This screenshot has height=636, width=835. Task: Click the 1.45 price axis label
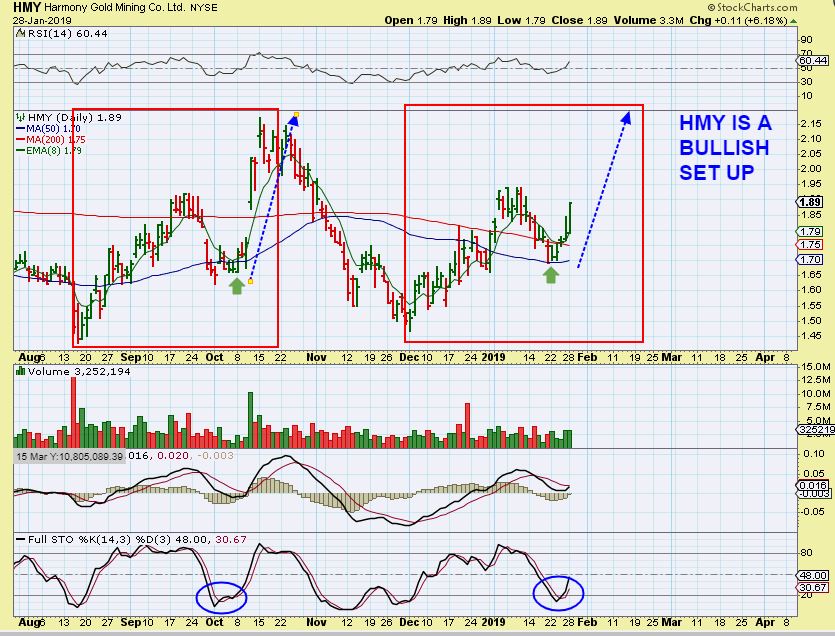point(811,336)
